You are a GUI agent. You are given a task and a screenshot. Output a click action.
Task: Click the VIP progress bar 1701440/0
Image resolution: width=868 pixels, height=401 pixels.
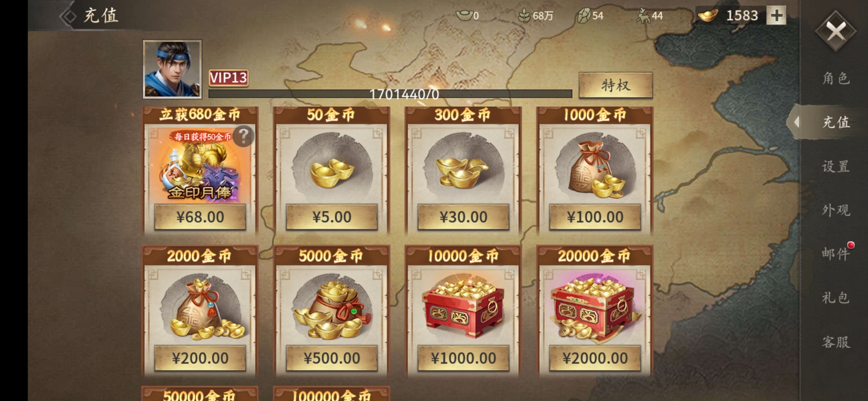click(390, 94)
